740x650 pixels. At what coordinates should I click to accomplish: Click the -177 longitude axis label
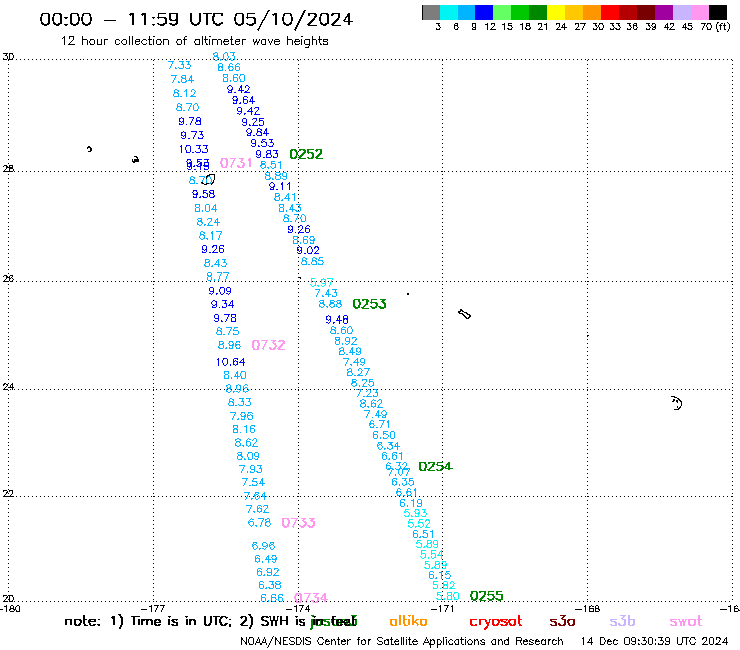154,609
